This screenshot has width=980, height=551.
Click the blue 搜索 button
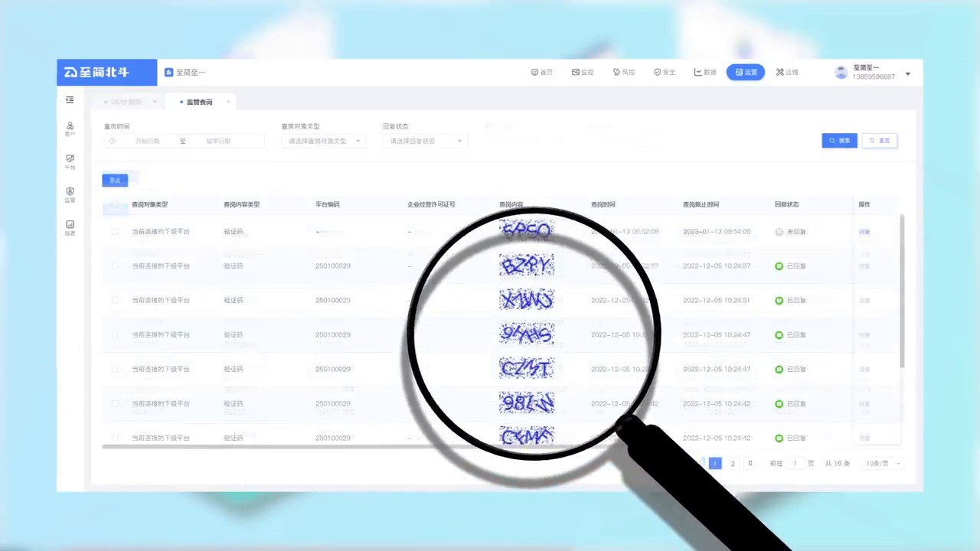(x=839, y=141)
